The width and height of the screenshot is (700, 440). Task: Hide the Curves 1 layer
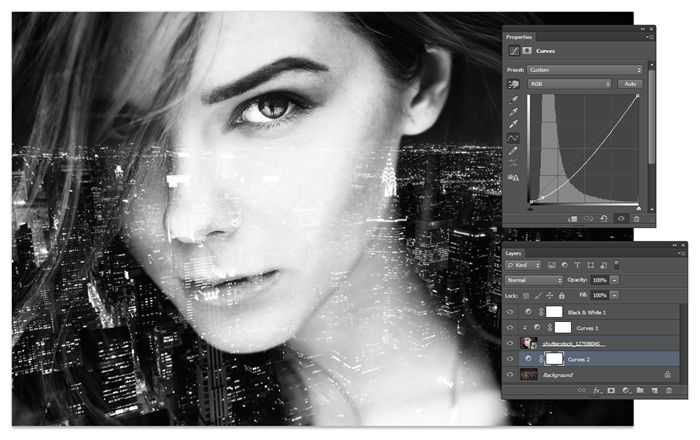tap(510, 328)
